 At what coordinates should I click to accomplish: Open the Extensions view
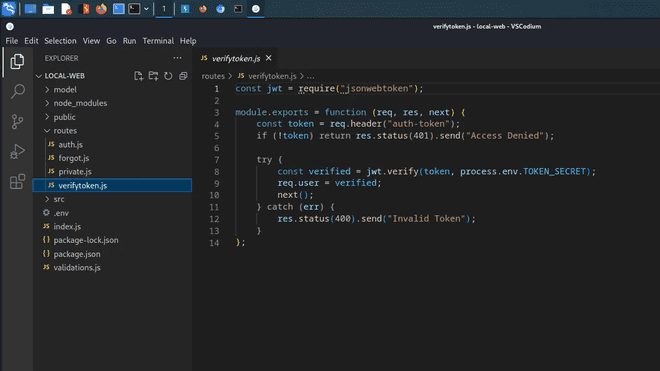pos(17,181)
